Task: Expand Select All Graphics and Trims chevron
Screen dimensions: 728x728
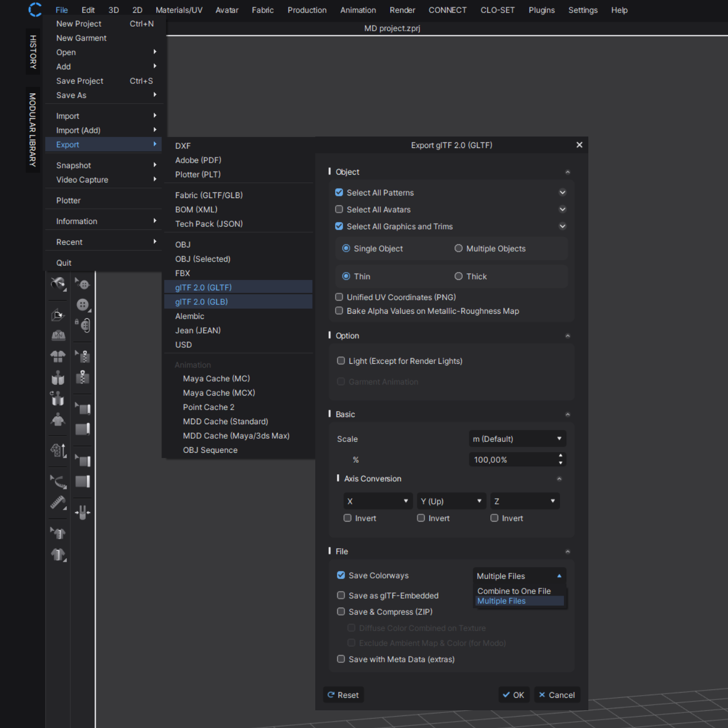Action: pyautogui.click(x=562, y=226)
